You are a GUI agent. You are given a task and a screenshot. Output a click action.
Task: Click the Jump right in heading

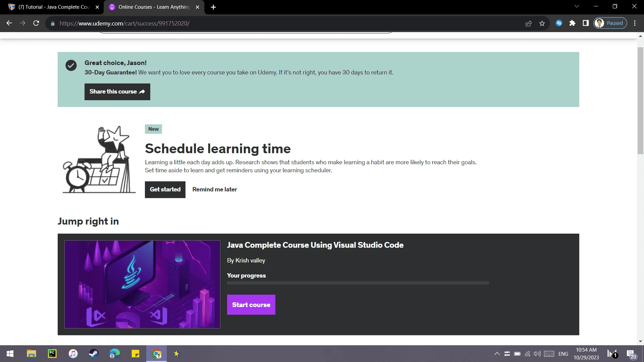pyautogui.click(x=88, y=221)
